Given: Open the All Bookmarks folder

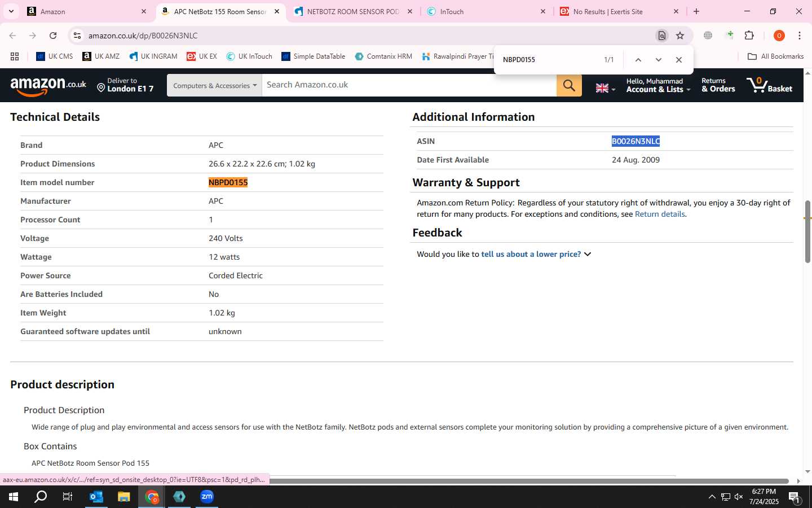Looking at the screenshot, I should pos(775,56).
